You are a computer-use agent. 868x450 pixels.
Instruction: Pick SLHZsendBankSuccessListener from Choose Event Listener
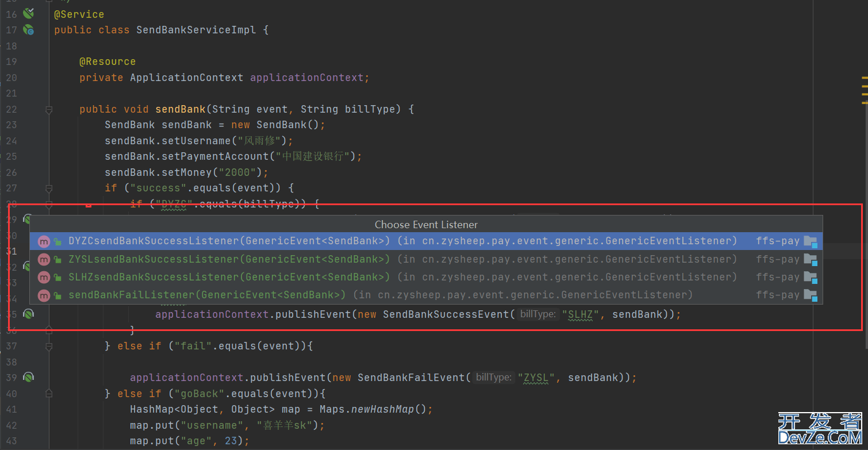coord(426,277)
